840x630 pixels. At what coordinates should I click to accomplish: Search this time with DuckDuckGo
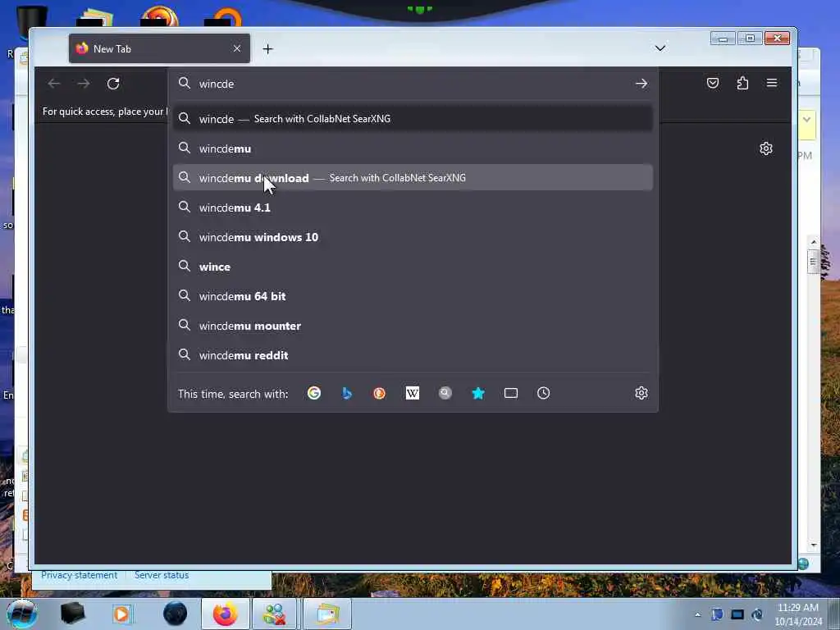click(380, 393)
